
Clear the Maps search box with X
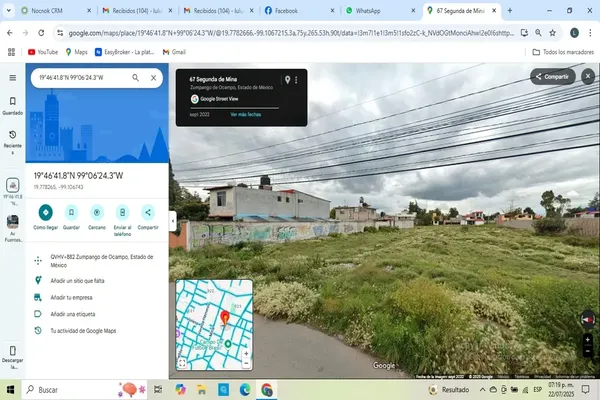(x=153, y=77)
